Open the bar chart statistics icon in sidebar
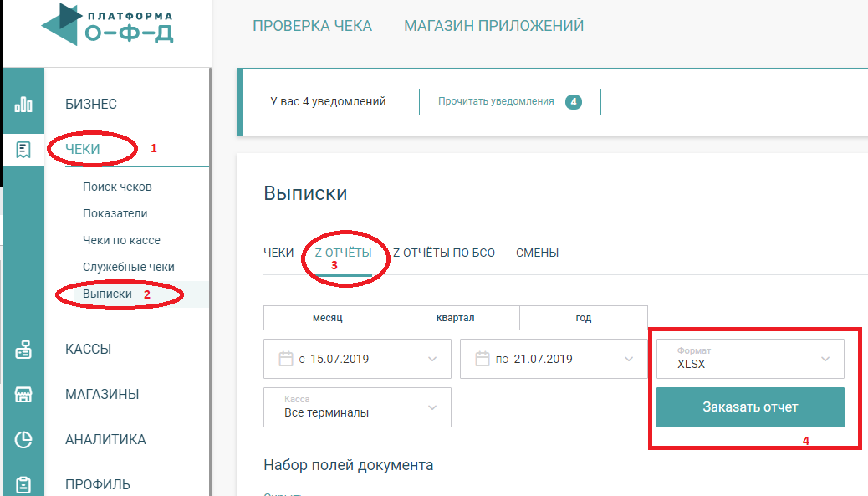 pos(23,104)
